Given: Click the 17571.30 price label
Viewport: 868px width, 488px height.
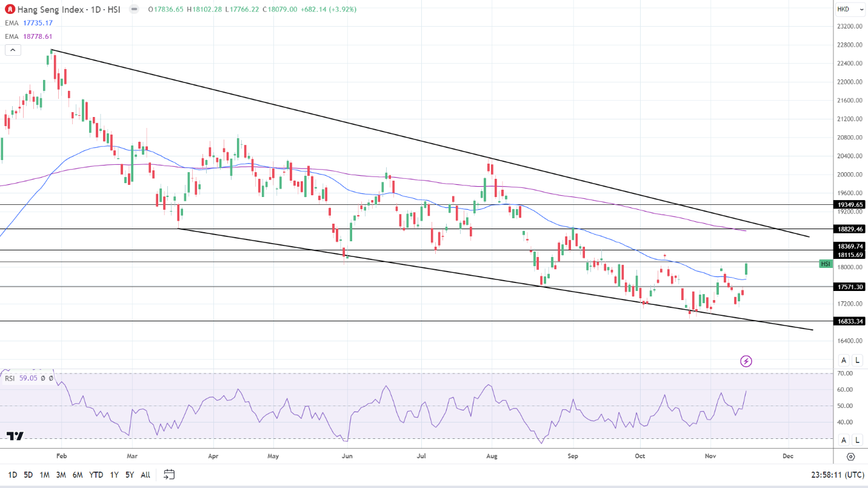Looking at the screenshot, I should pyautogui.click(x=850, y=287).
